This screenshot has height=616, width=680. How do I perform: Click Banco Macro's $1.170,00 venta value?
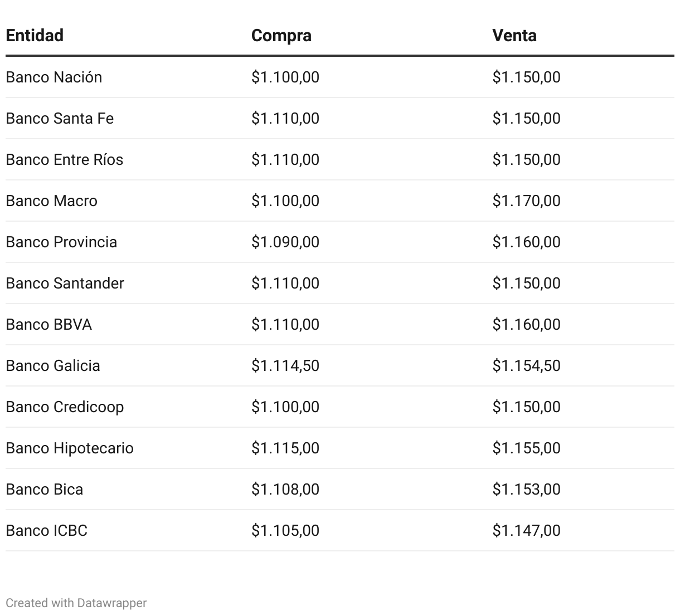526,201
